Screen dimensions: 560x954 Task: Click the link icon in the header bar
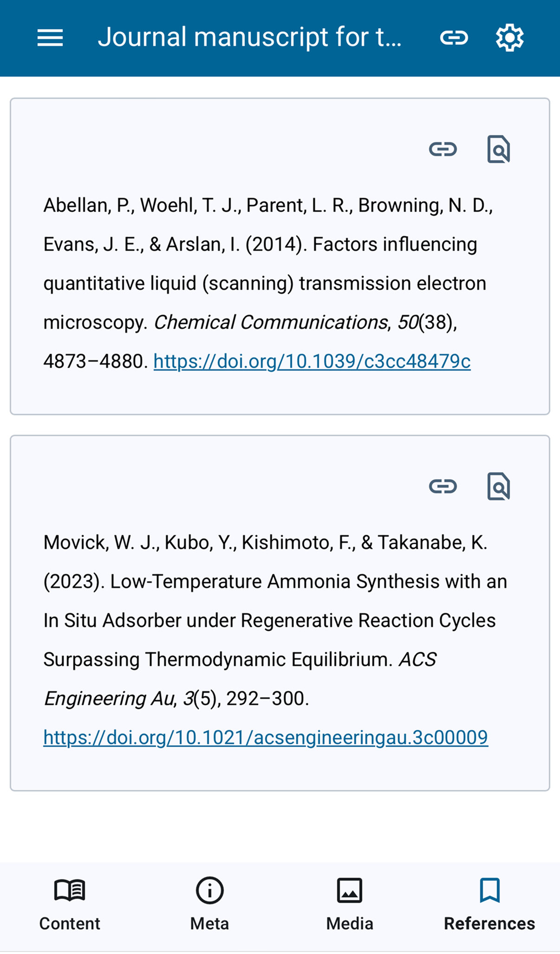(x=454, y=38)
